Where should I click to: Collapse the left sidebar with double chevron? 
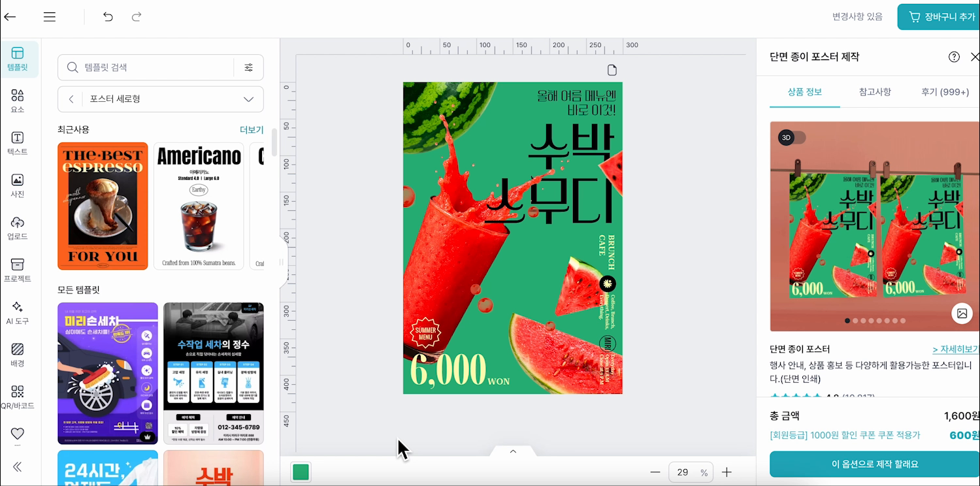[18, 466]
